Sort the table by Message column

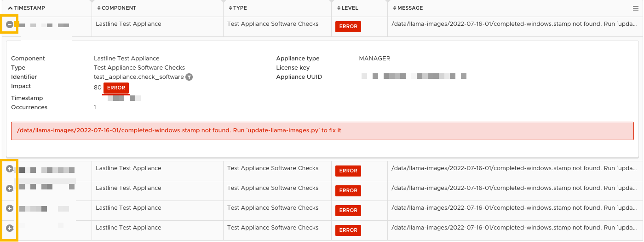click(408, 8)
